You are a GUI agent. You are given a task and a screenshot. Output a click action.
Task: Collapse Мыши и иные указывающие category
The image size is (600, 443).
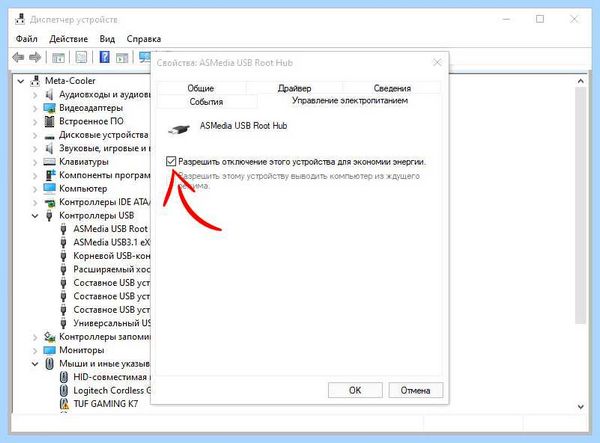click(x=35, y=364)
